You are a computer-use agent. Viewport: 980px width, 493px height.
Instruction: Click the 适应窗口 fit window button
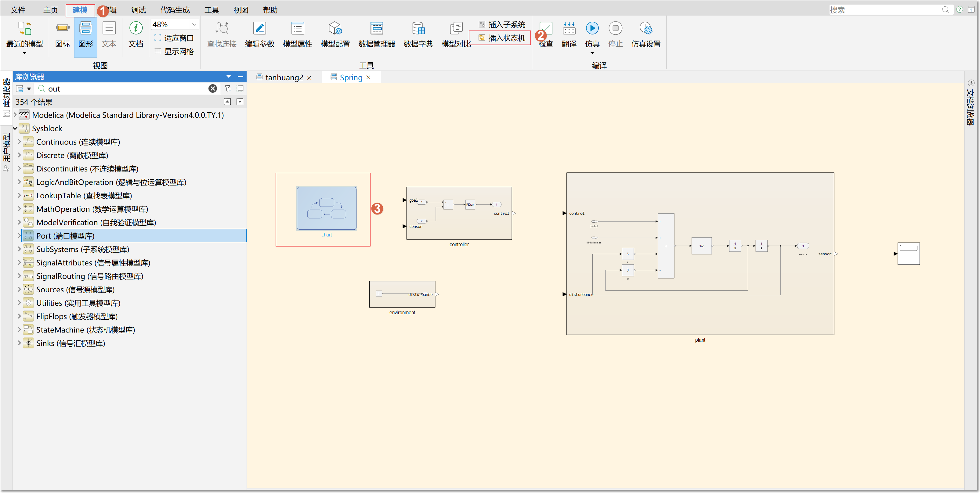[x=174, y=38]
